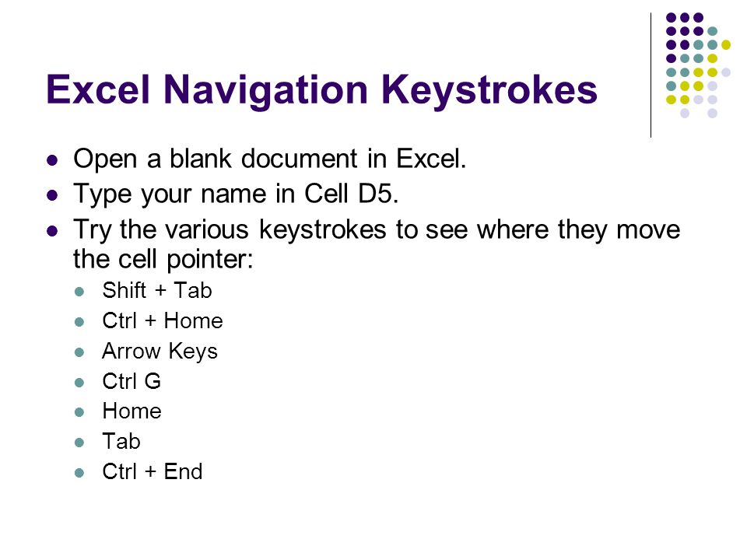747x560 pixels.
Task: Click the purple bullet beside 'Open a blank document'
Action: tap(52, 160)
